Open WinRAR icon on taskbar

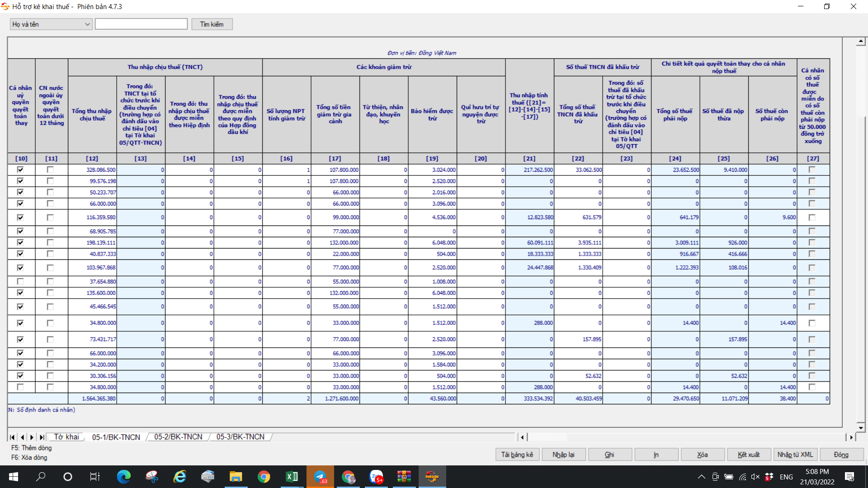coord(404,477)
